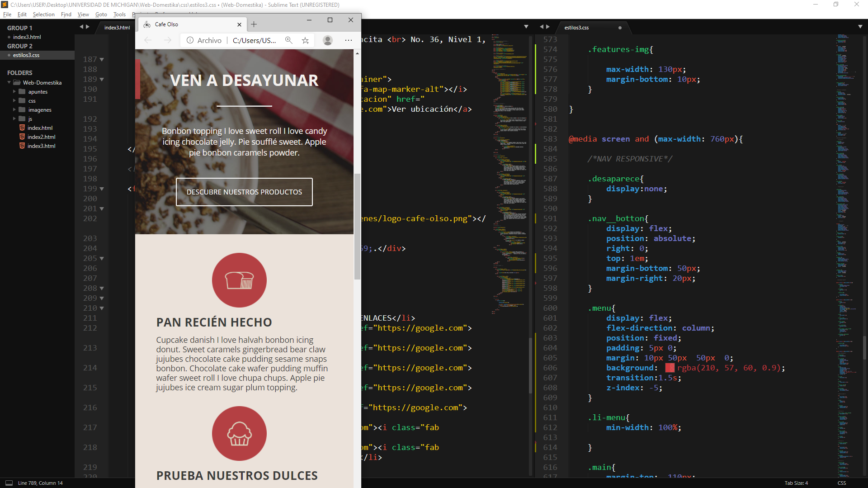Click the VEN A DESAYUNAR heading
The width and height of the screenshot is (868, 488).
point(244,81)
